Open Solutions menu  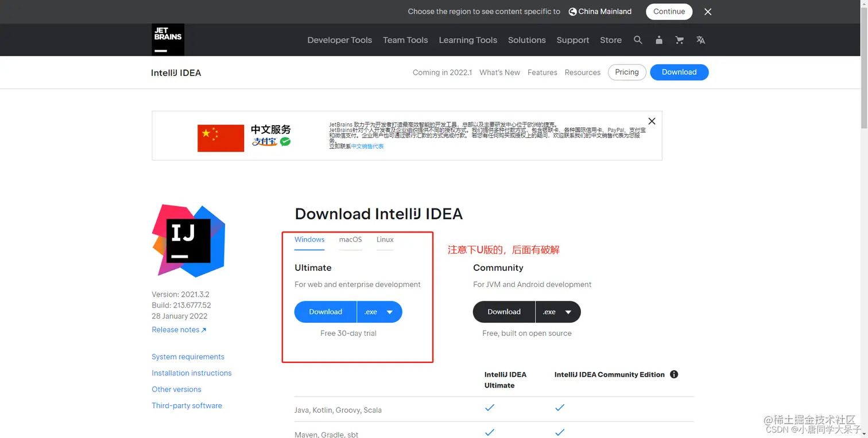pyautogui.click(x=526, y=40)
